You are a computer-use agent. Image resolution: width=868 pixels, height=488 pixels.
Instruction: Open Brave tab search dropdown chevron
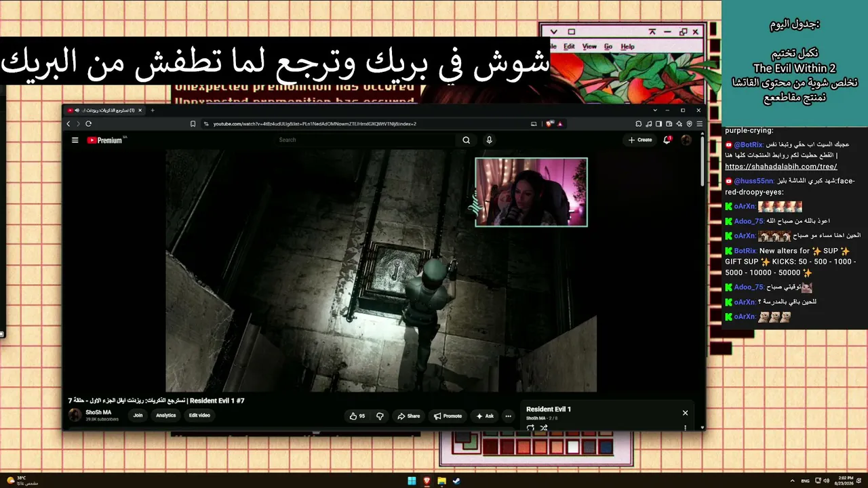655,110
